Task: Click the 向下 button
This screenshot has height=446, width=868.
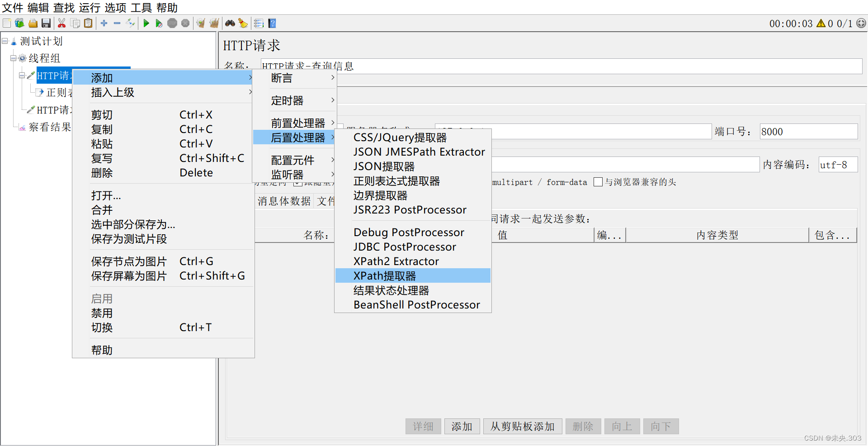Action: tap(661, 426)
